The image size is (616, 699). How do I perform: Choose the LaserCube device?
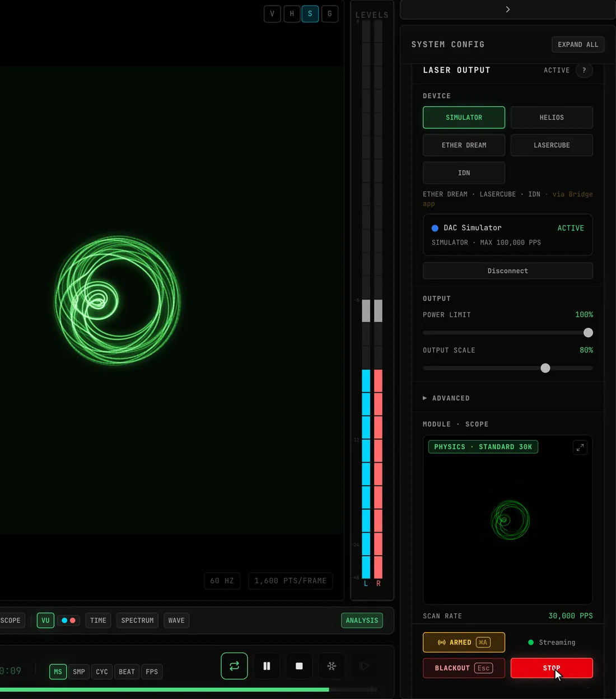552,145
